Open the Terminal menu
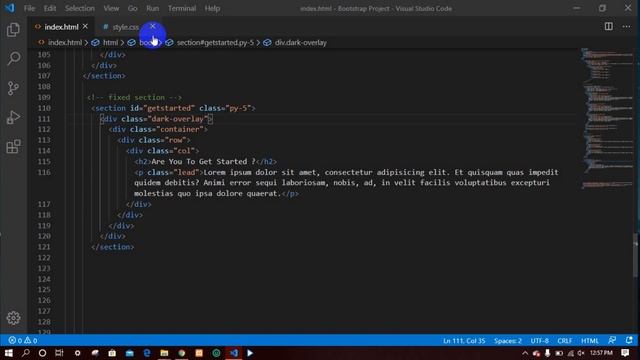Viewport: 640px width, 360px height. pos(182,8)
